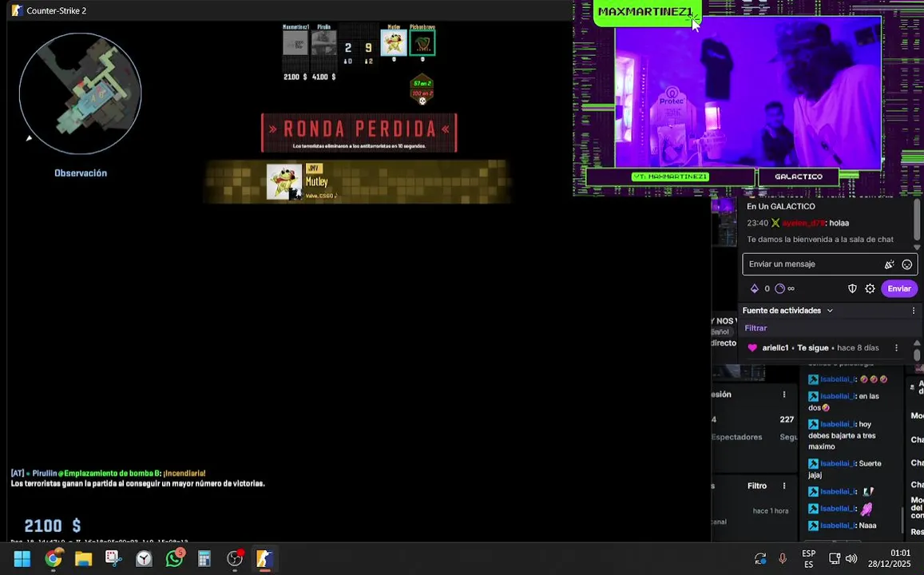
Task: Select the Counter-Strike 2 taskbar icon
Action: tap(264, 558)
